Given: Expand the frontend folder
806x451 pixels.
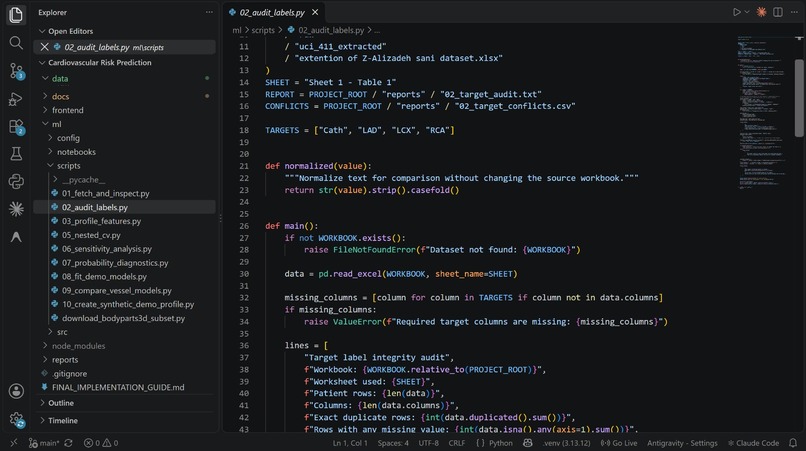Looking at the screenshot, I should point(45,110).
